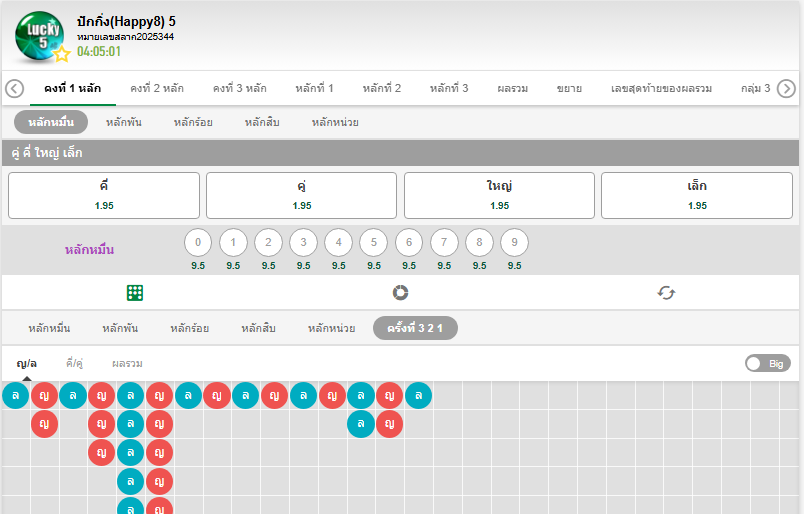Open the green grid chart view icon
The height and width of the screenshot is (514, 804).
tap(135, 293)
